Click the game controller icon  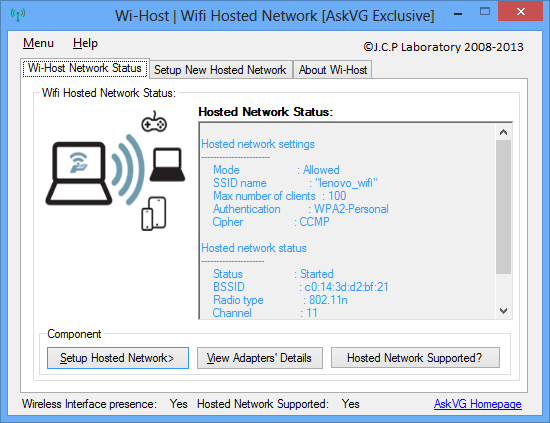click(x=154, y=122)
